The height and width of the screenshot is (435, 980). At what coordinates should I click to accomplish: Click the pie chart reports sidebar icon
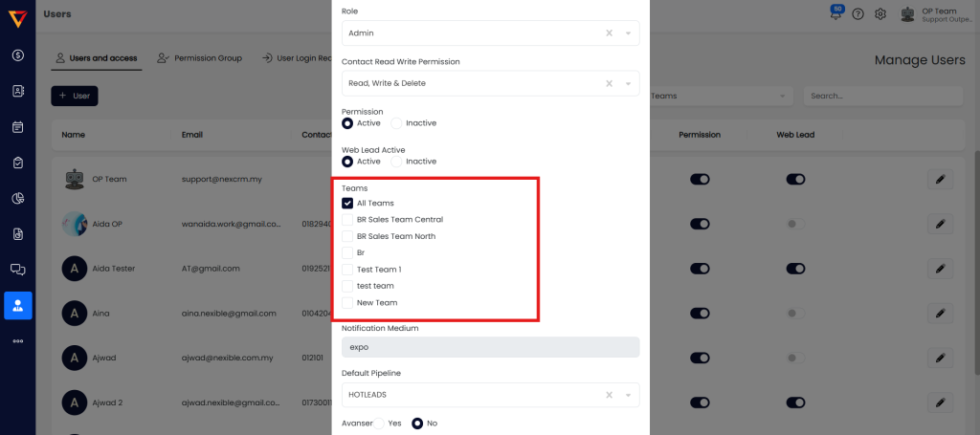18,198
